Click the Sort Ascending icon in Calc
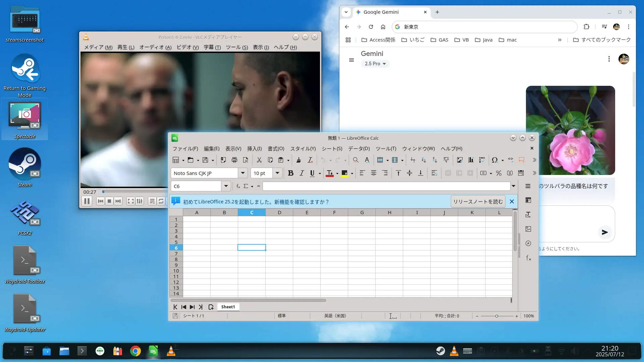This screenshot has width=644, height=362. [x=424, y=160]
